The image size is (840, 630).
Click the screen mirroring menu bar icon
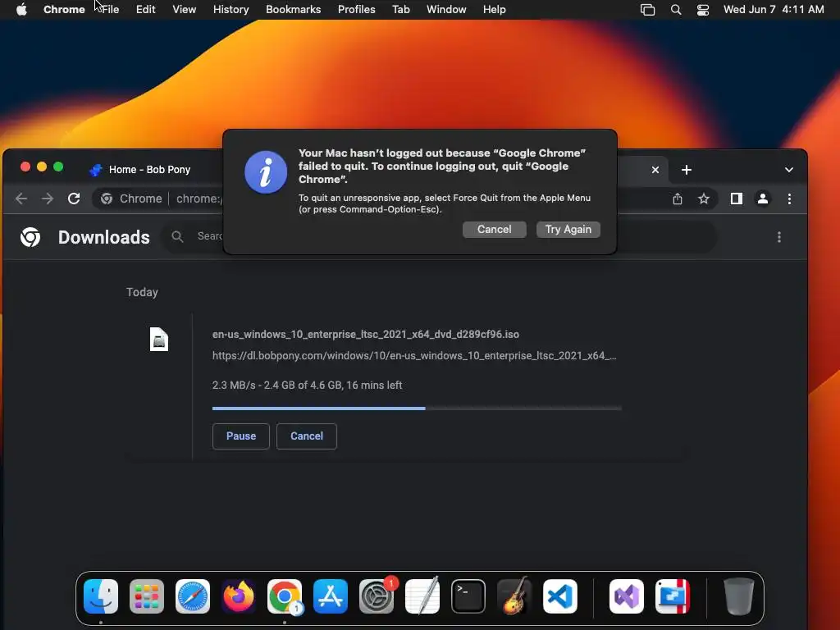click(648, 10)
